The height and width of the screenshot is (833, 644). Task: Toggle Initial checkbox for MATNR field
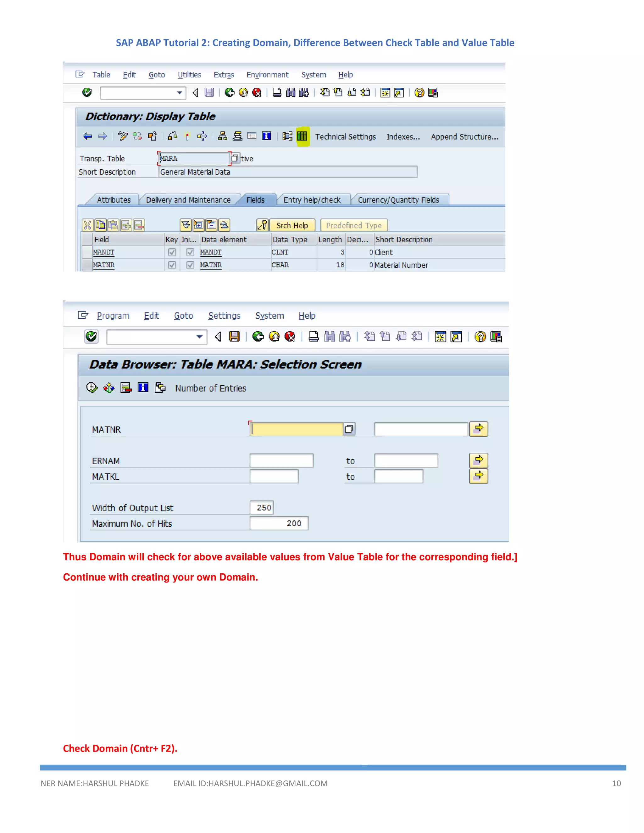tap(190, 265)
